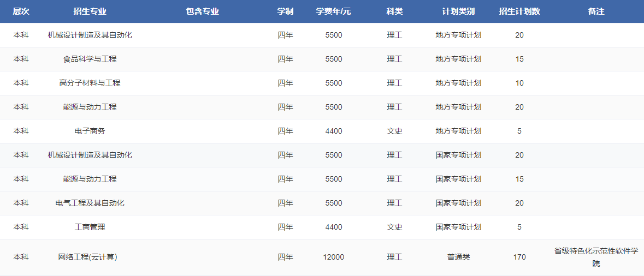Click the 包含专业 column header
Viewport: 644px width, 276px height.
(203, 11)
